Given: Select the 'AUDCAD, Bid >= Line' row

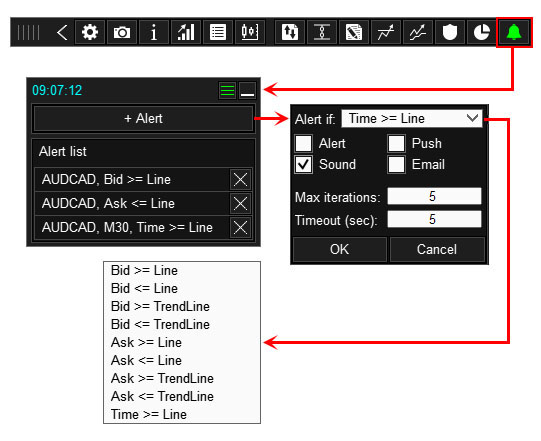Looking at the screenshot, I should 132,179.
